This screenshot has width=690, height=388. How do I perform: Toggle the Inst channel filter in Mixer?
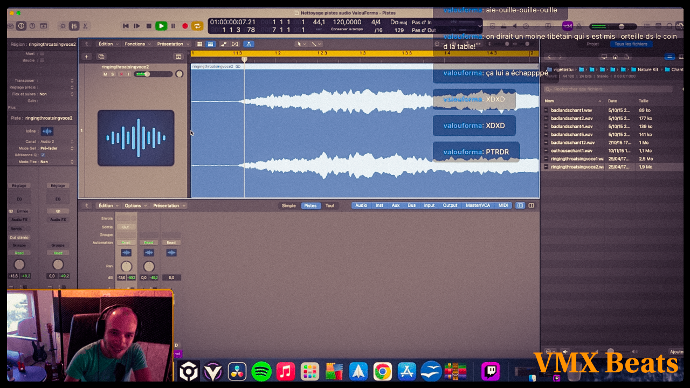tap(379, 205)
